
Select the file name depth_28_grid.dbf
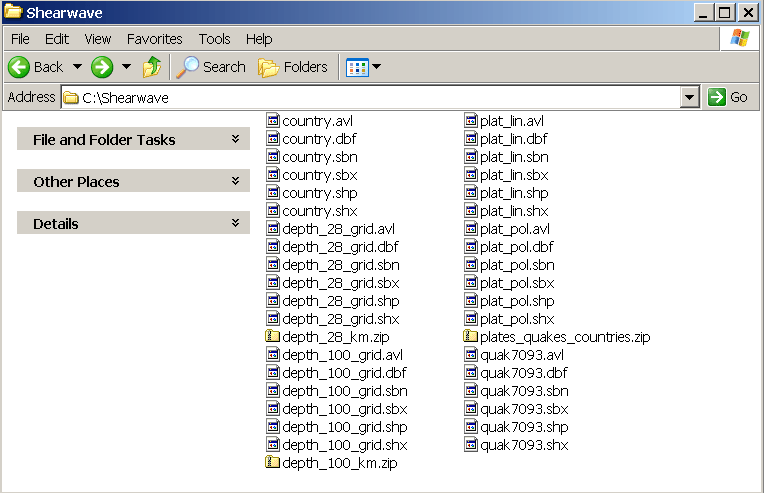tap(340, 247)
